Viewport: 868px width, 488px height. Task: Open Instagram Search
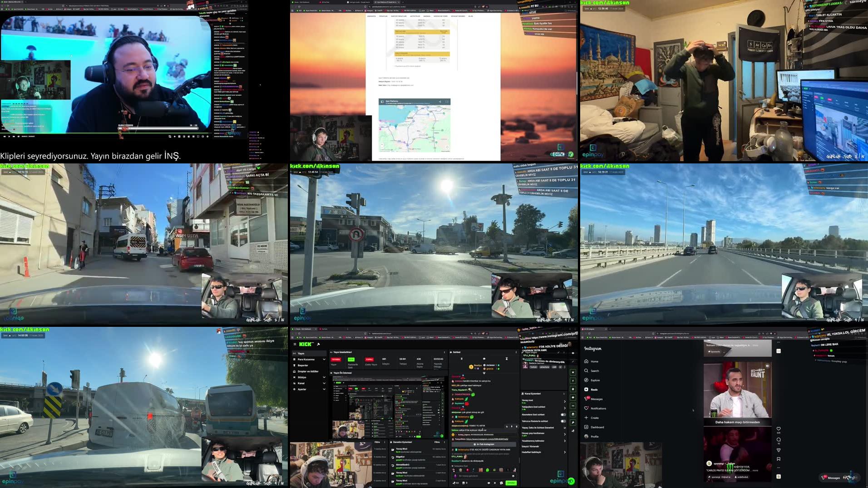tap(595, 371)
